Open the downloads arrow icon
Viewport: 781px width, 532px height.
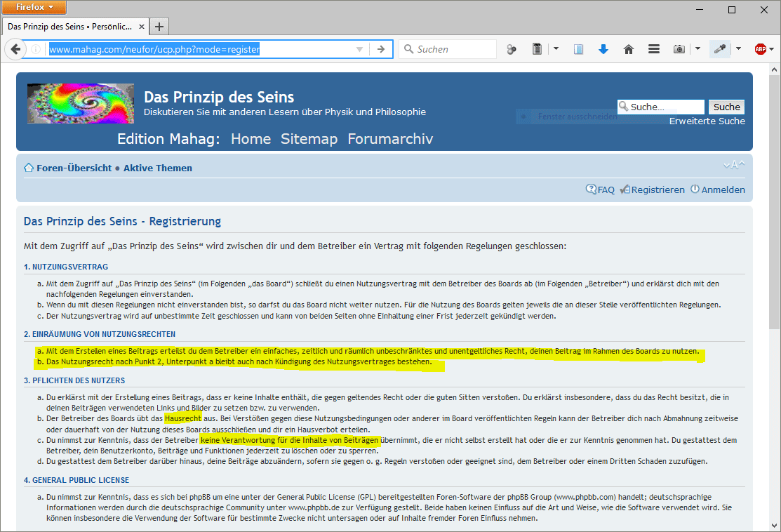[x=603, y=49]
